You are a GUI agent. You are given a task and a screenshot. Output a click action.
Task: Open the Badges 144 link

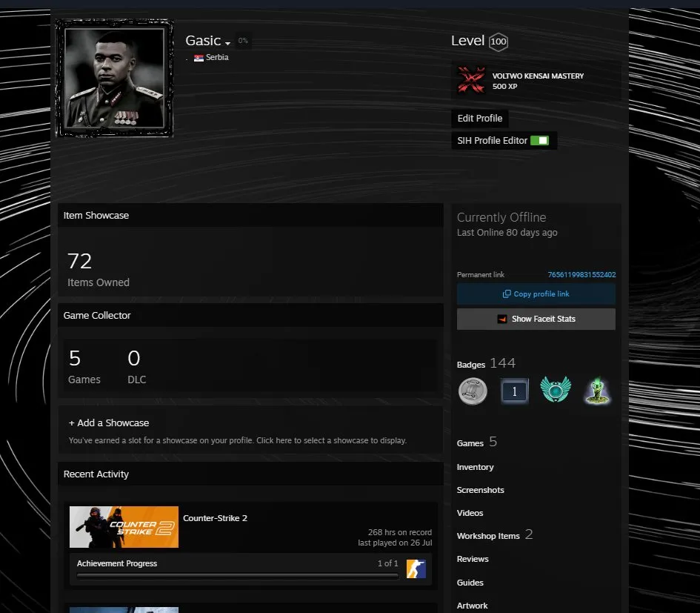pos(486,363)
